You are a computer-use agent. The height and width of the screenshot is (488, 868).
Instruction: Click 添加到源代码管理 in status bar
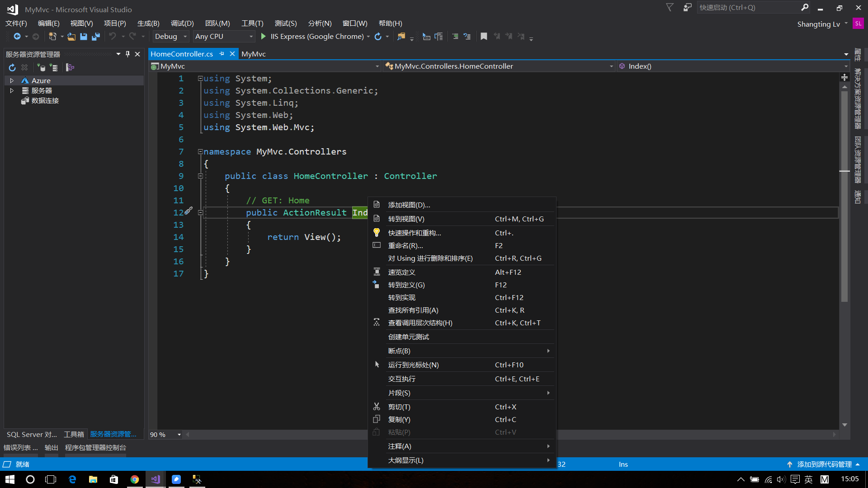pos(824,464)
